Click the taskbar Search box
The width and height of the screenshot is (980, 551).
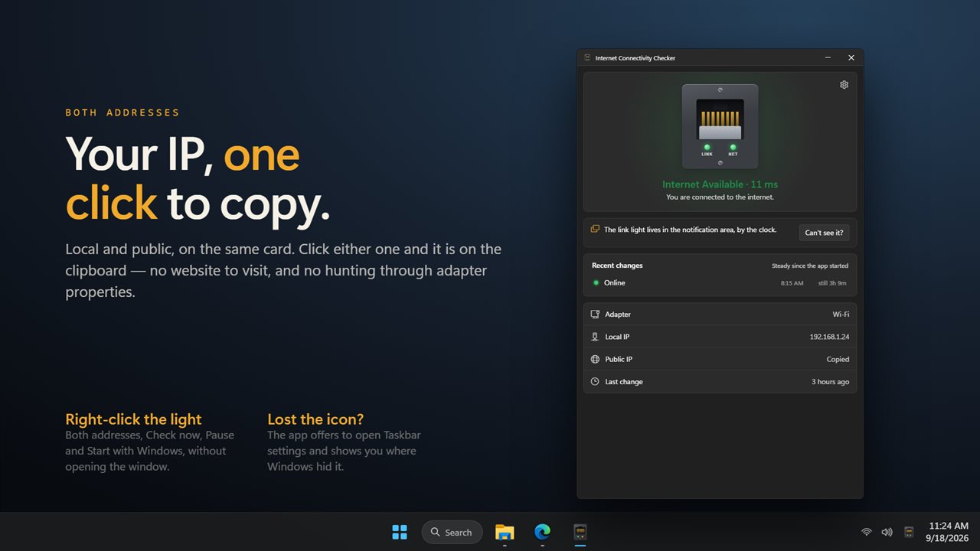coord(452,532)
